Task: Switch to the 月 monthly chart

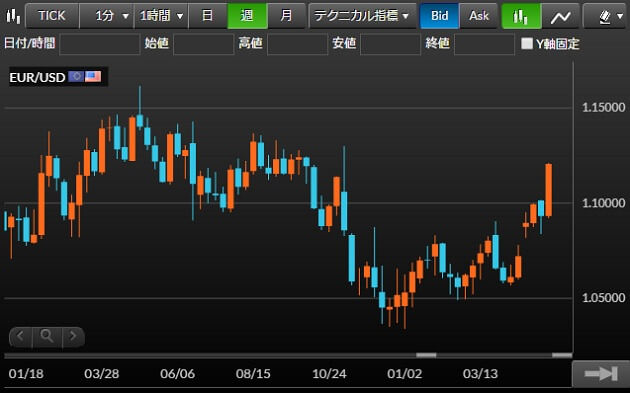Action: [286, 16]
